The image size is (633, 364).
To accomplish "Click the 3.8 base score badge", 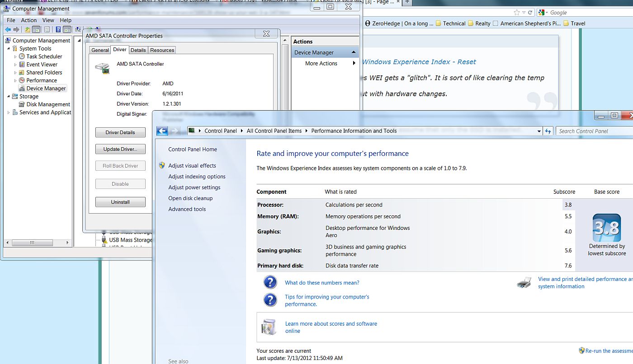I will pyautogui.click(x=606, y=228).
